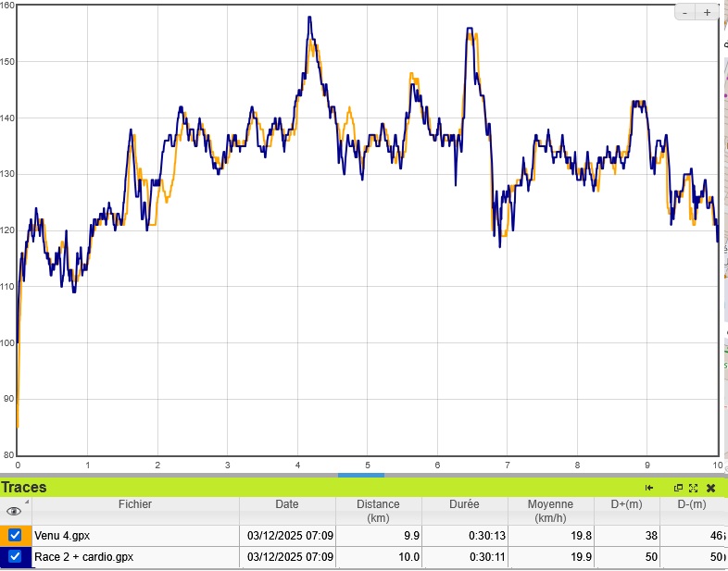Viewport: 728px width, 571px height.
Task: Click the fullscreen expand icon in Traces bar
Action: (x=693, y=488)
